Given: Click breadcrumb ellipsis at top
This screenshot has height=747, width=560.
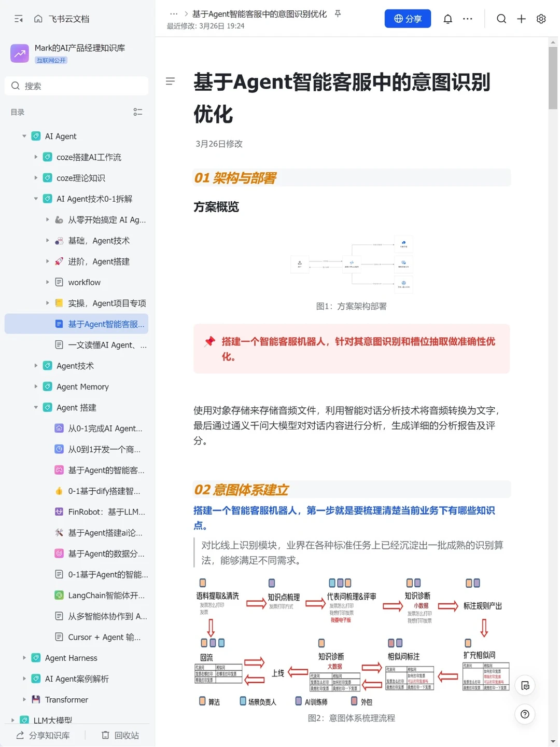Looking at the screenshot, I should coord(174,14).
